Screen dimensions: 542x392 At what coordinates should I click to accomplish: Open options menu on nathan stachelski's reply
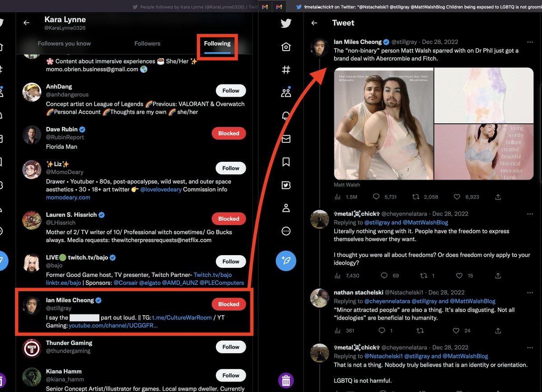(530, 292)
